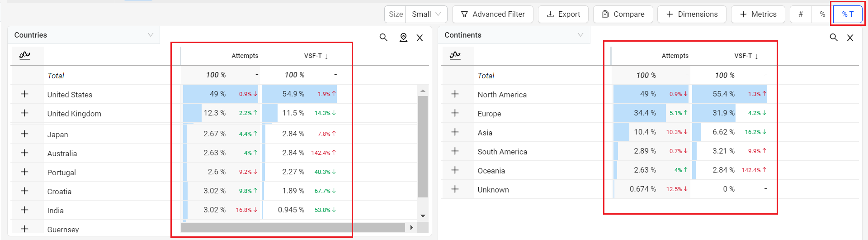Expand the North America row

click(x=455, y=94)
